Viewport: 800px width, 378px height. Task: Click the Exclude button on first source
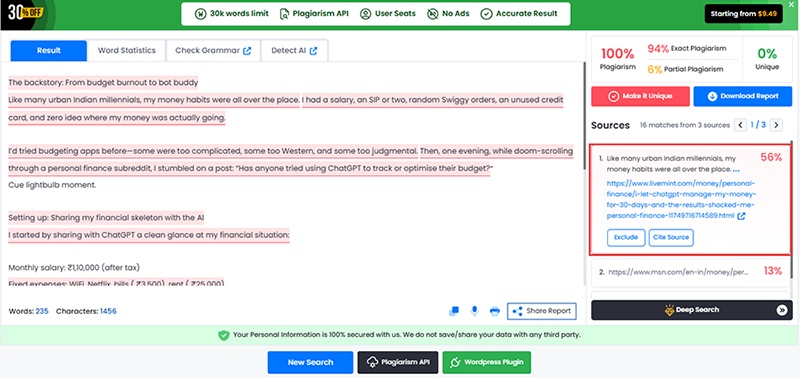coord(626,237)
